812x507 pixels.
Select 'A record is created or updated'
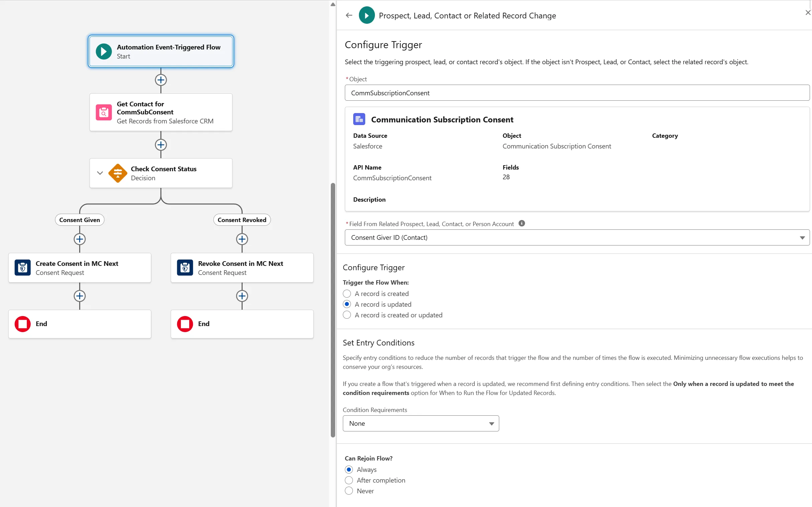click(347, 315)
